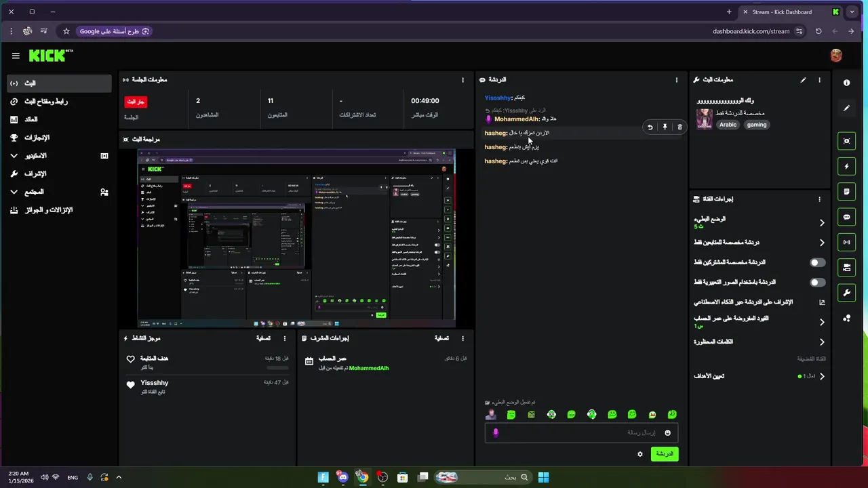Click Yissshhy username in chat
The width and height of the screenshot is (868, 488).
(x=497, y=98)
